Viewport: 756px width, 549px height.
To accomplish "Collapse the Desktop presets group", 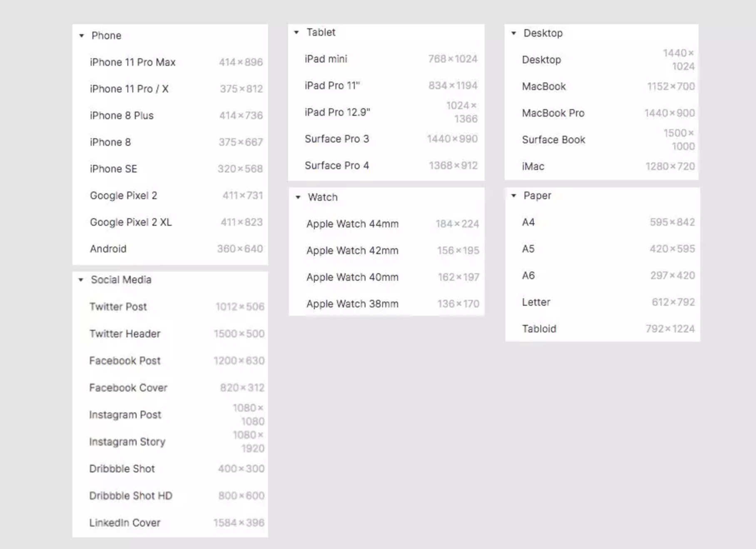I will coord(514,33).
